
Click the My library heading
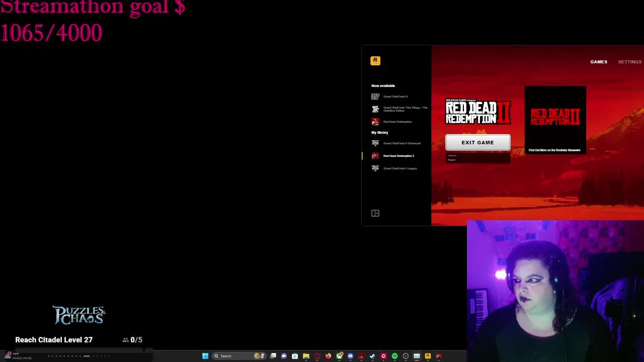380,132
